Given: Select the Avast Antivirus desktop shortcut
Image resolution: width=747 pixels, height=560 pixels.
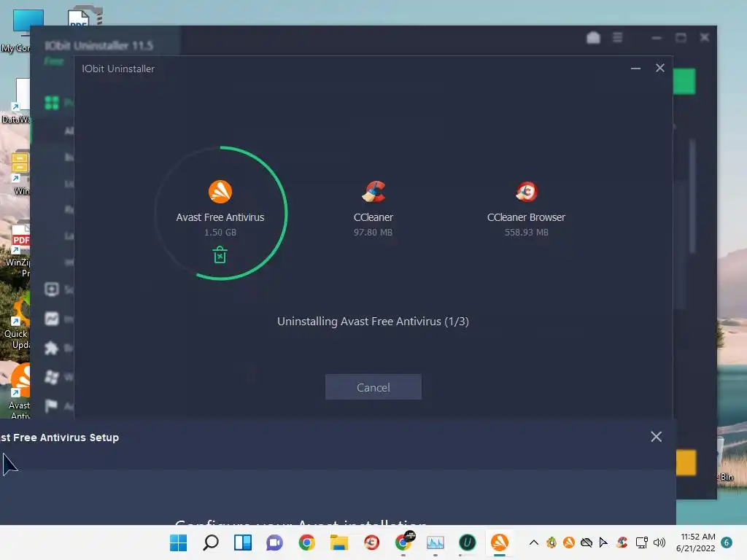Looking at the screenshot, I should (x=19, y=392).
